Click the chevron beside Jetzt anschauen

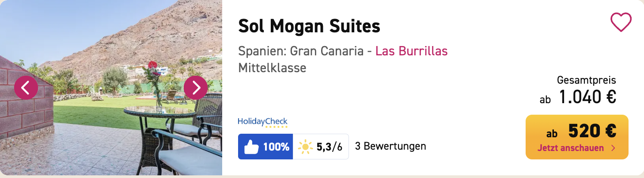[613, 148]
